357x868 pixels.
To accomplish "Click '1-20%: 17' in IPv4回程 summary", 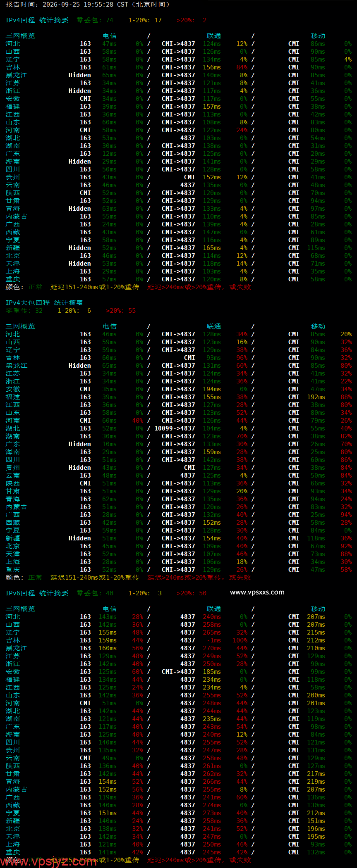I will (x=145, y=20).
